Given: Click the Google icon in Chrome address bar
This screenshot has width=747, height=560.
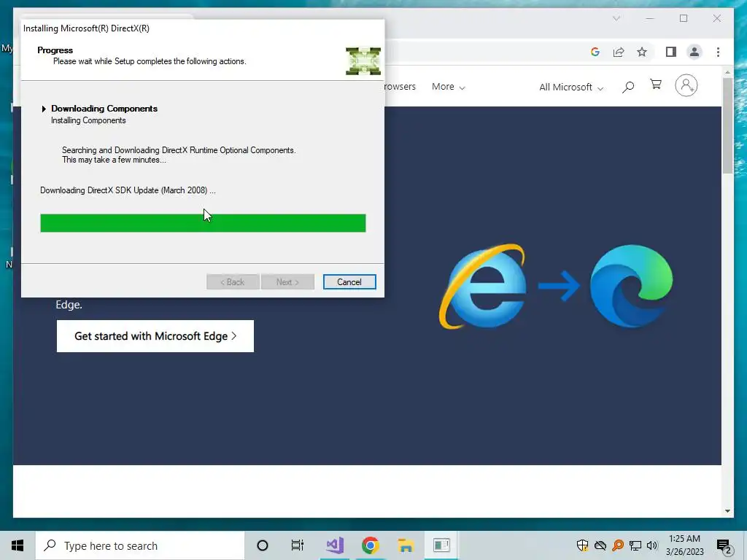Looking at the screenshot, I should (595, 52).
